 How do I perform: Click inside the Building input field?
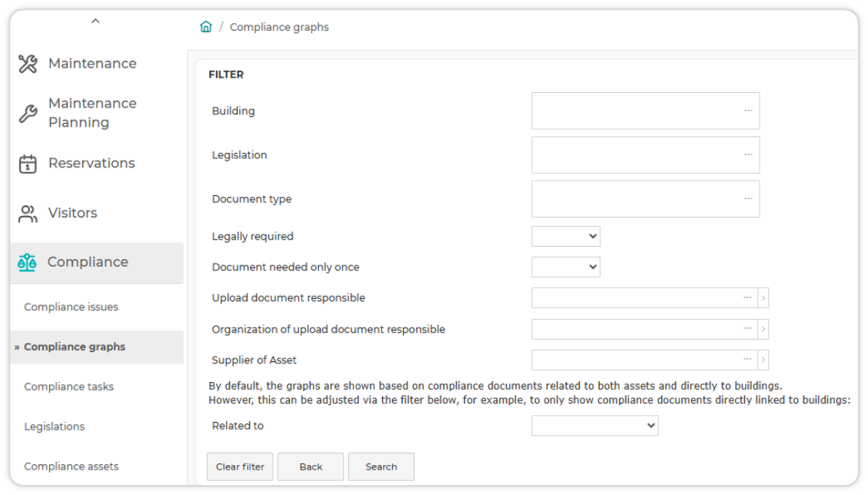tap(646, 111)
